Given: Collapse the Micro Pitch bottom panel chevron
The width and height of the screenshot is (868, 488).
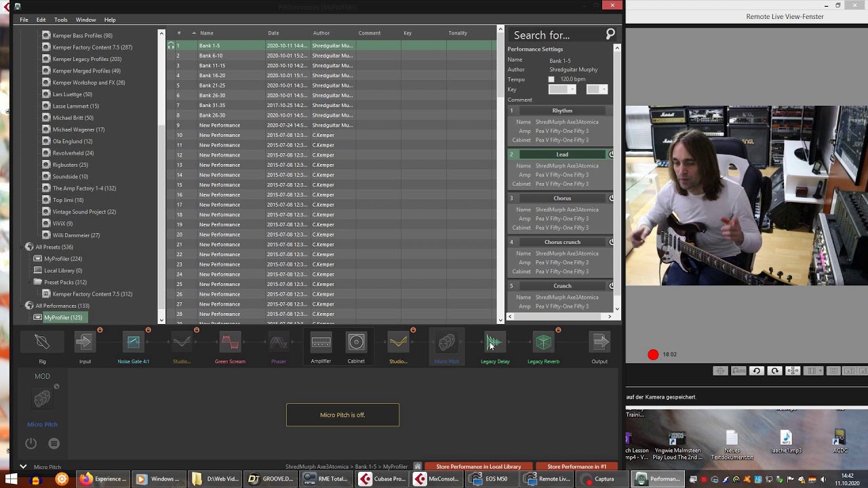Looking at the screenshot, I should tap(22, 466).
